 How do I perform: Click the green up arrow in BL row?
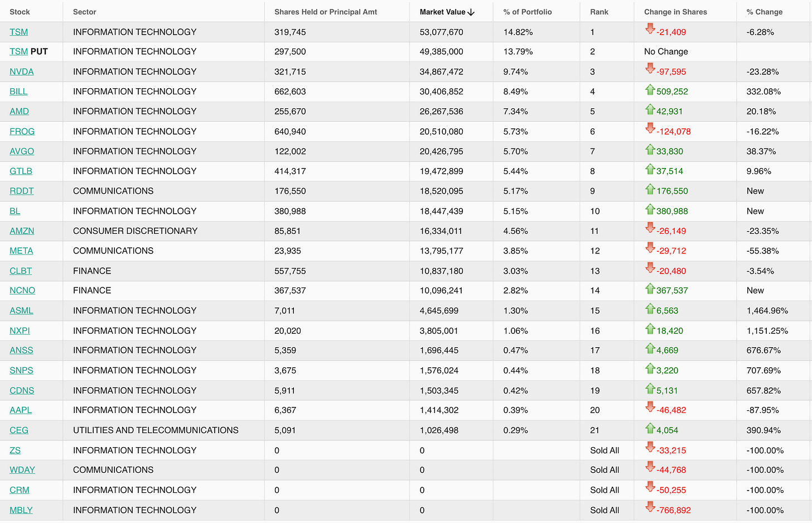[x=650, y=209]
